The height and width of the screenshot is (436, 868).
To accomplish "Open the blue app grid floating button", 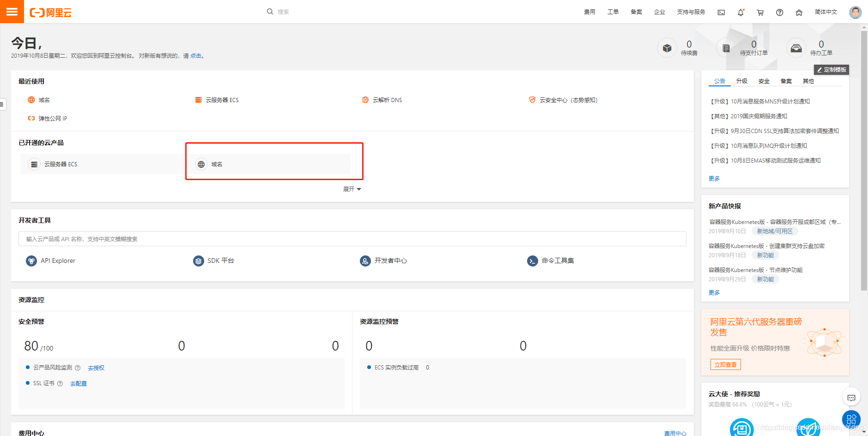I will pyautogui.click(x=851, y=419).
